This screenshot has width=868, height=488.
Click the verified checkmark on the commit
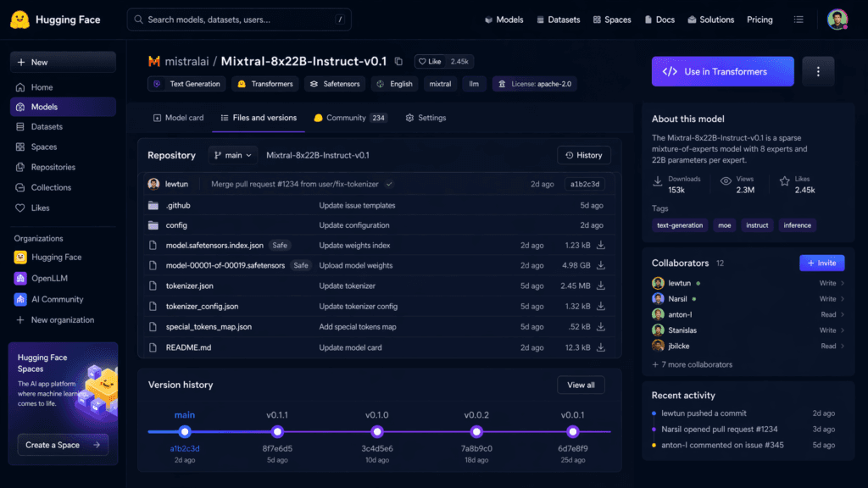[389, 184]
